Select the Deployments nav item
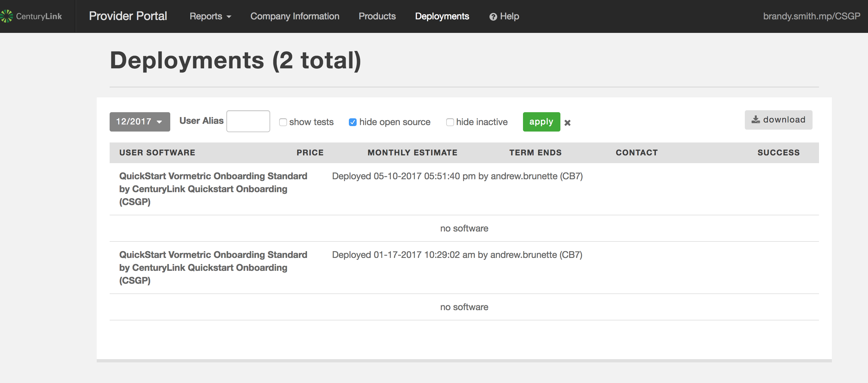Viewport: 868px width, 383px height. (442, 16)
